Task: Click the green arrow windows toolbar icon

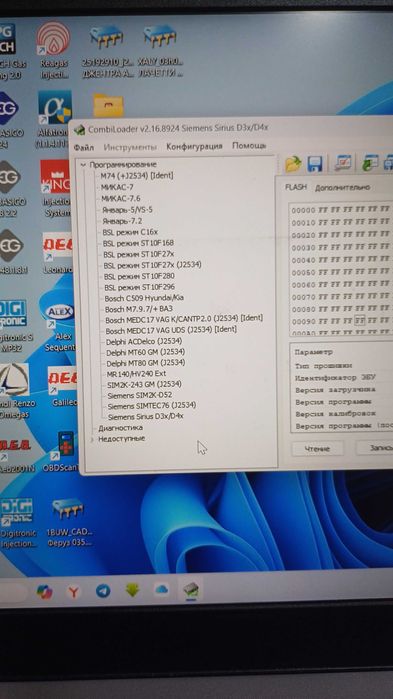Action: [370, 163]
